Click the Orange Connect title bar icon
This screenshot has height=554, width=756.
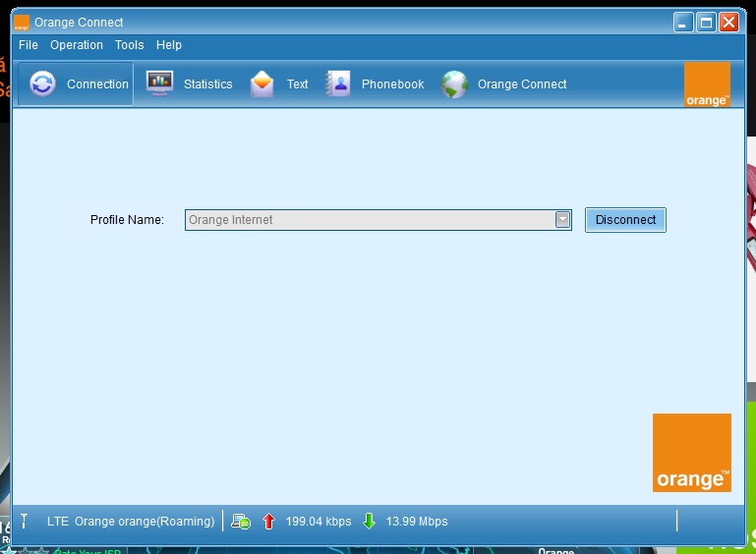pos(22,23)
